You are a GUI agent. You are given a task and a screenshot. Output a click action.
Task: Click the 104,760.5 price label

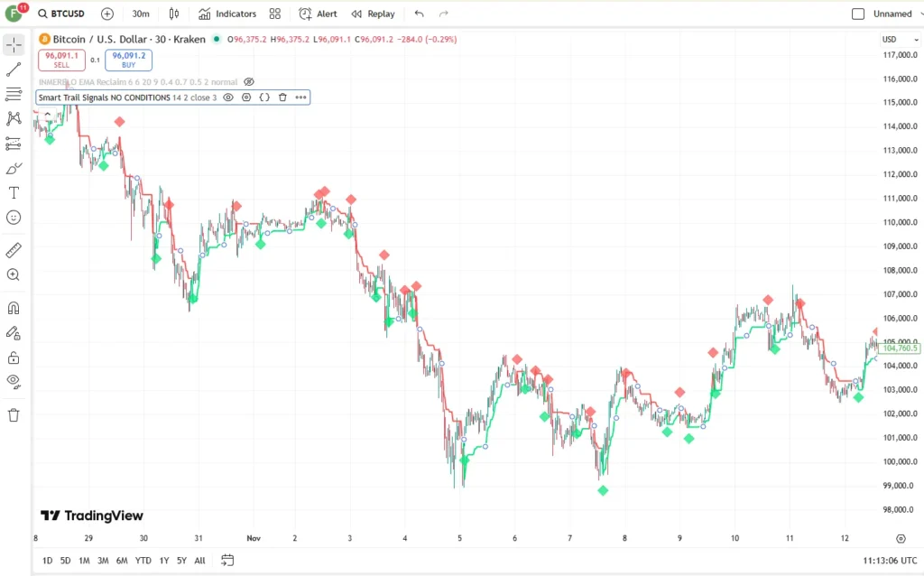(900, 348)
